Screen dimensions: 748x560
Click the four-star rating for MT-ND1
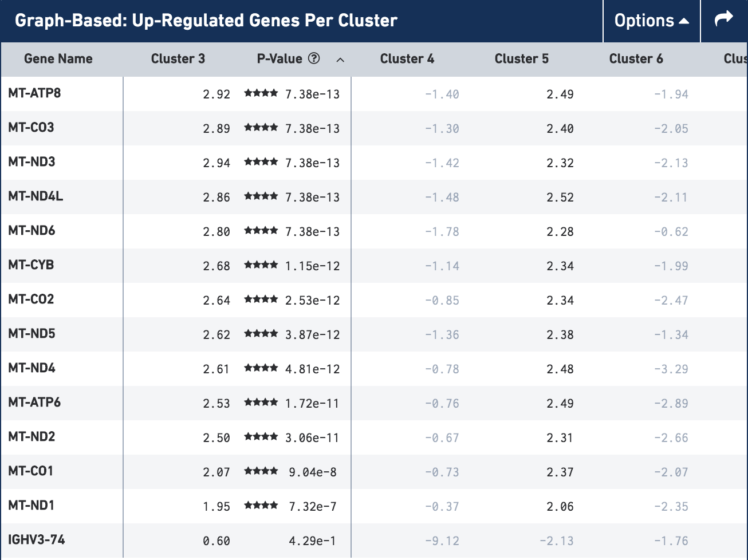261,506
